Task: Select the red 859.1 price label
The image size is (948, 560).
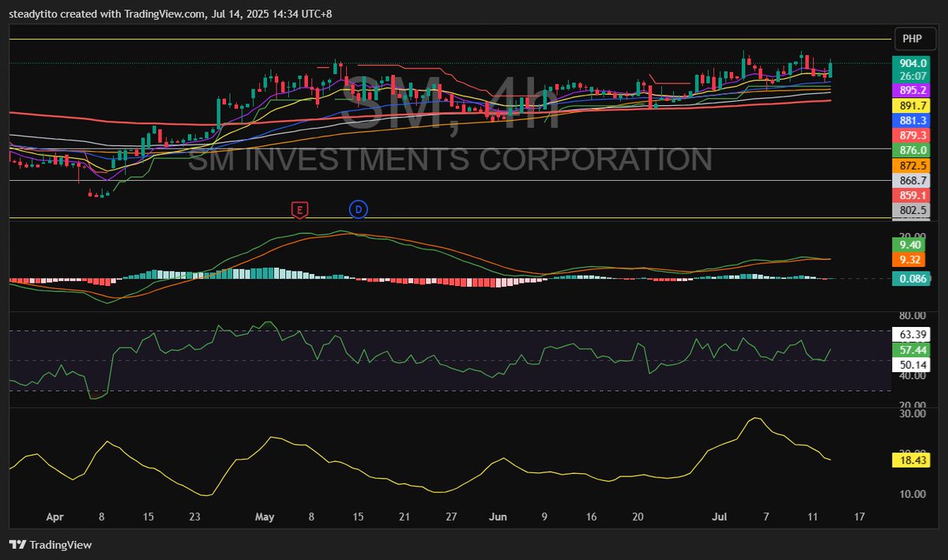Action: pyautogui.click(x=912, y=196)
